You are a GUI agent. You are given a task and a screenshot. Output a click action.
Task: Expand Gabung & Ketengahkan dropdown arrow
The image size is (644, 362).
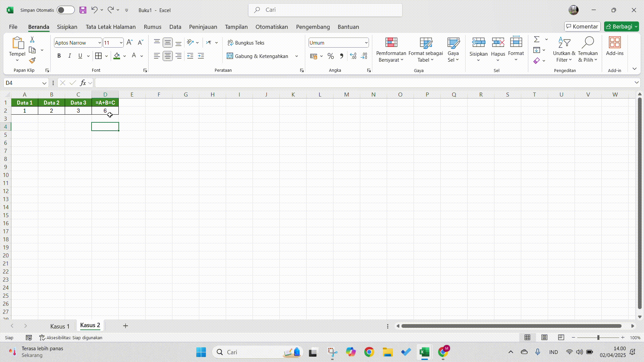pyautogui.click(x=297, y=56)
